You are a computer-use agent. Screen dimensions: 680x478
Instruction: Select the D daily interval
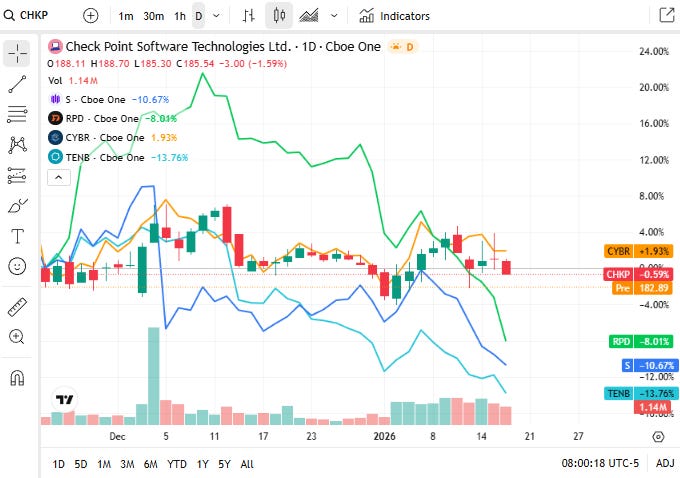[x=199, y=16]
